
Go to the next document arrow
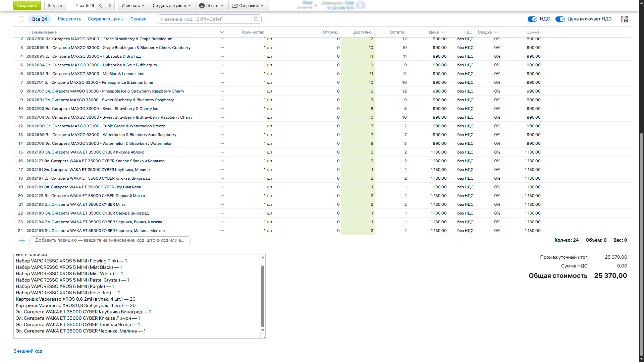(110, 6)
